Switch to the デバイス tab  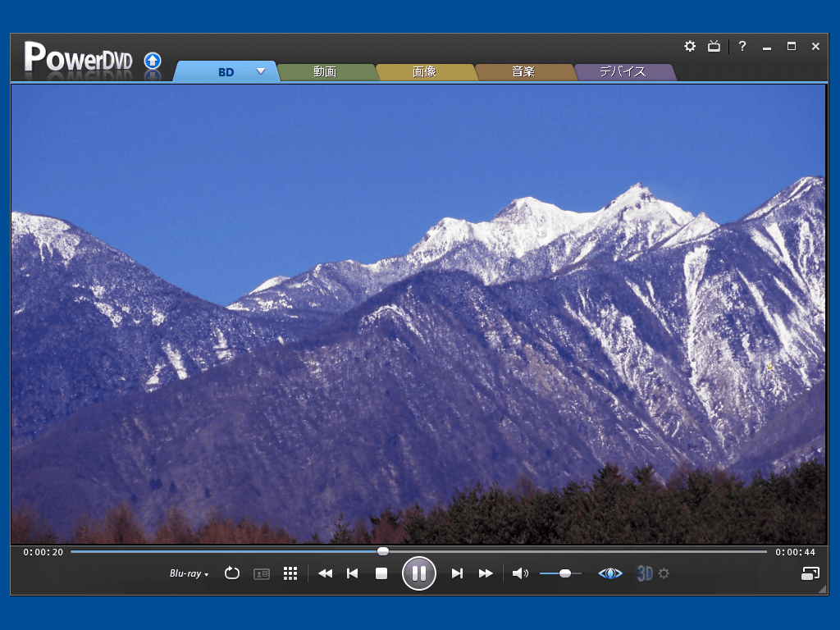[x=623, y=72]
